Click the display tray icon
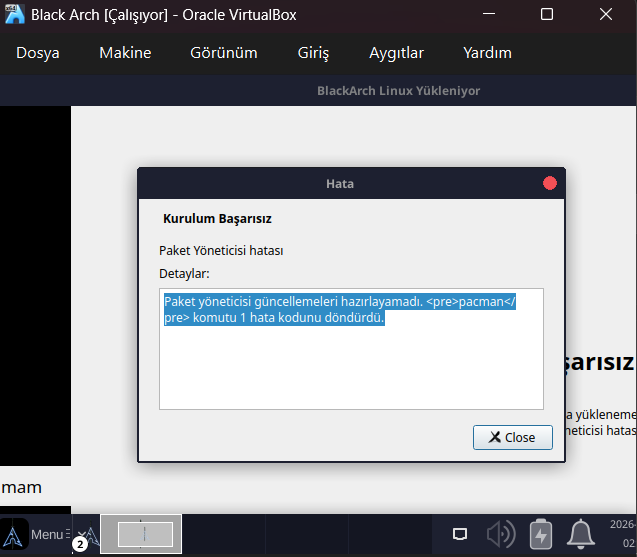The height and width of the screenshot is (557, 637). tap(460, 534)
